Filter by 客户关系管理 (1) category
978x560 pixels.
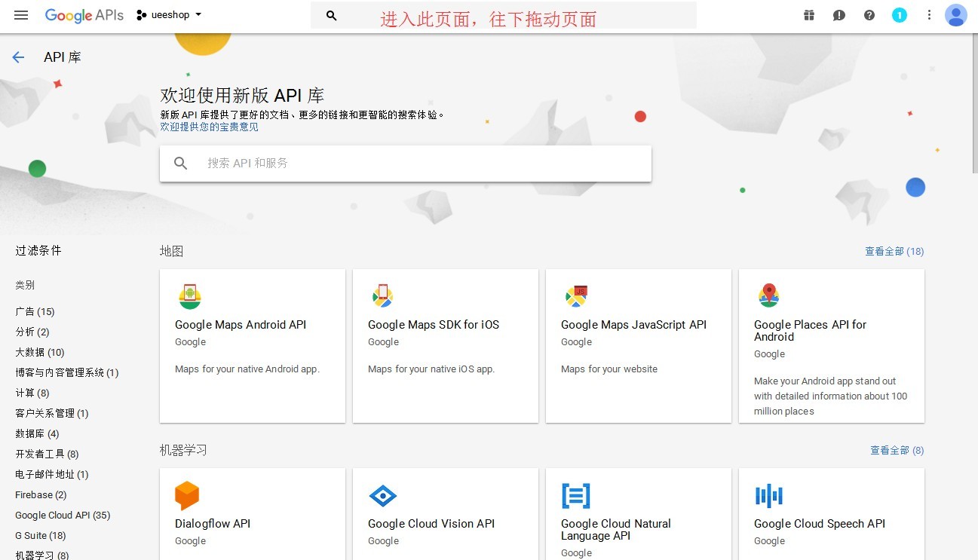click(x=52, y=413)
